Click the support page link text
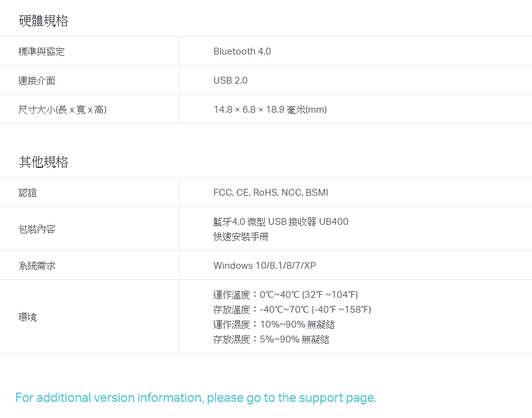 coord(195,398)
